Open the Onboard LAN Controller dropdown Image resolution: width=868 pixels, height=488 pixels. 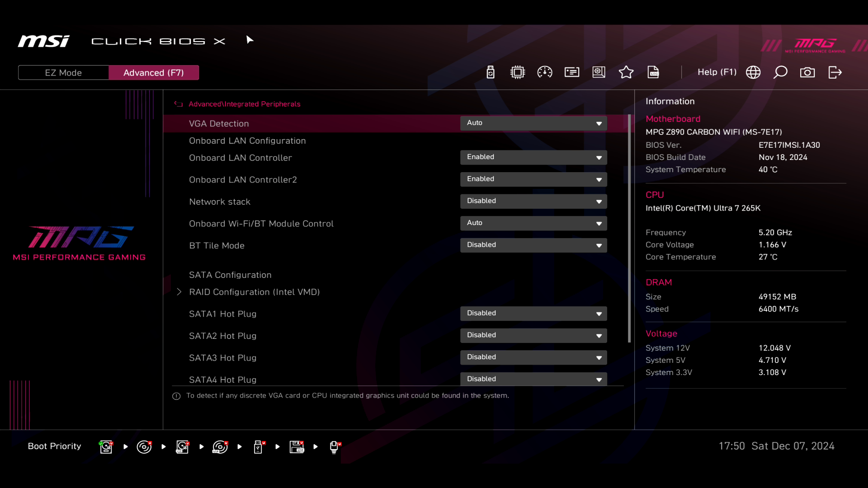click(x=533, y=157)
